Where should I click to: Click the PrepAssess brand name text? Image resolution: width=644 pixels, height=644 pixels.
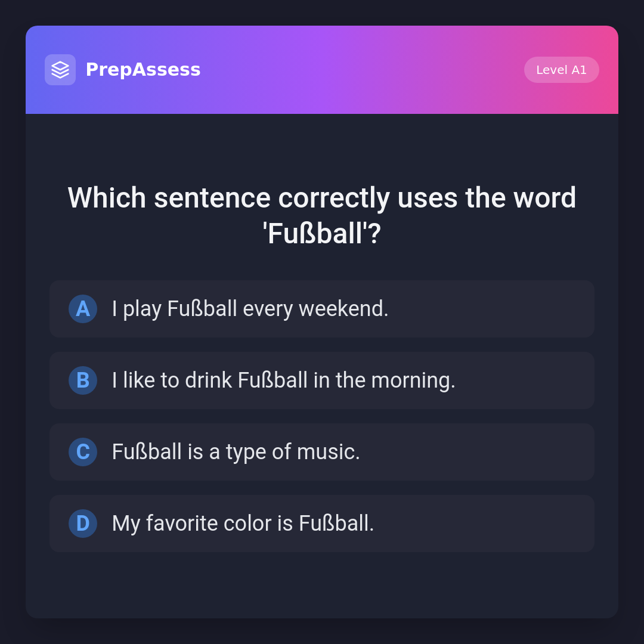click(143, 70)
